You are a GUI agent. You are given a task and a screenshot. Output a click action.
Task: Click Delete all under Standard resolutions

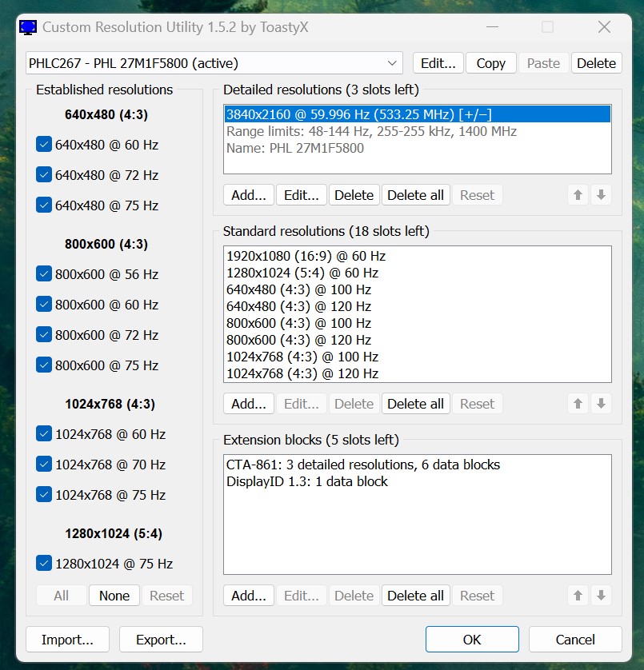pyautogui.click(x=415, y=404)
